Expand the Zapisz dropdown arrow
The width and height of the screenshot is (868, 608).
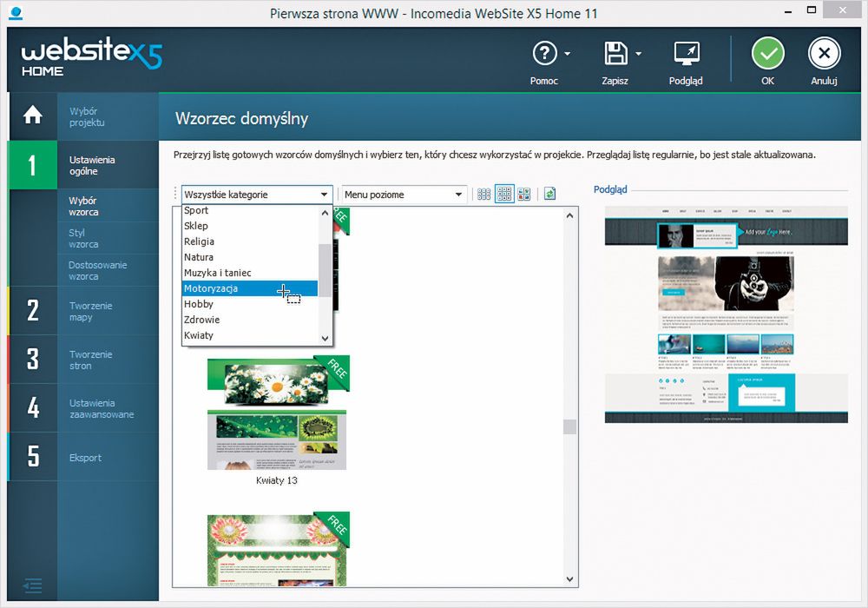coord(638,54)
